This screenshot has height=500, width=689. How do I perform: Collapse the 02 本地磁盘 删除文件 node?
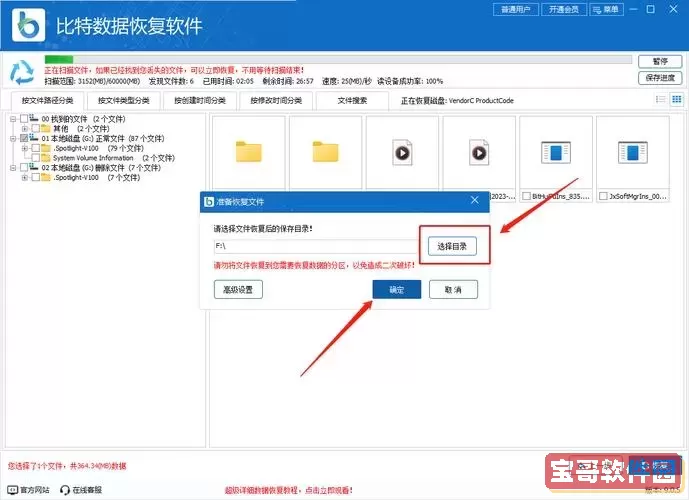point(13,167)
